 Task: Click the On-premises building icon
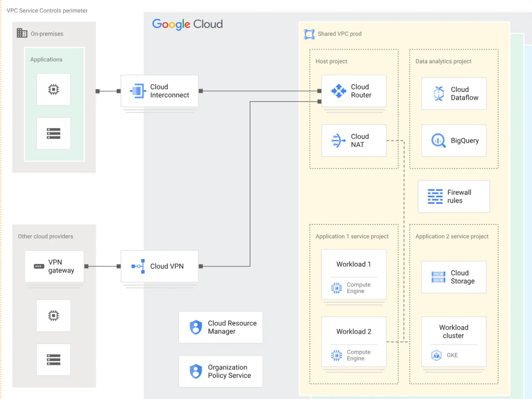coord(22,33)
